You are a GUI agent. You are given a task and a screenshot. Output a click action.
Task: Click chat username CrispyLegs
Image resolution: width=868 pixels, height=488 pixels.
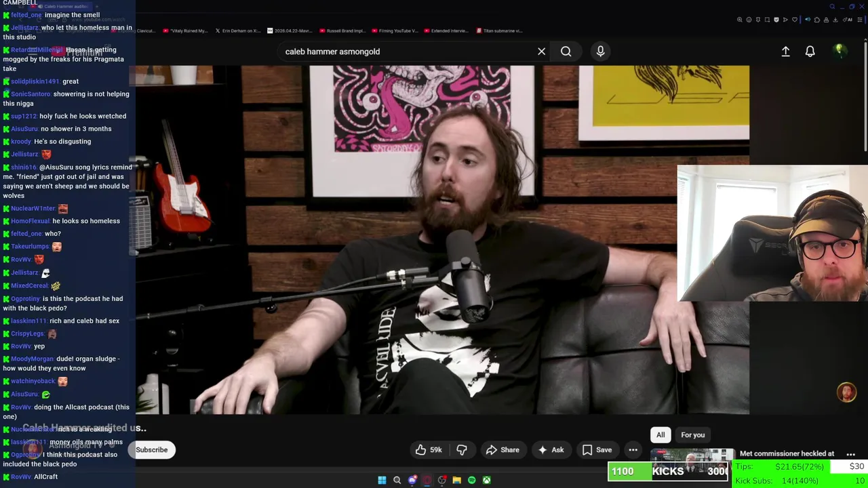(x=27, y=334)
